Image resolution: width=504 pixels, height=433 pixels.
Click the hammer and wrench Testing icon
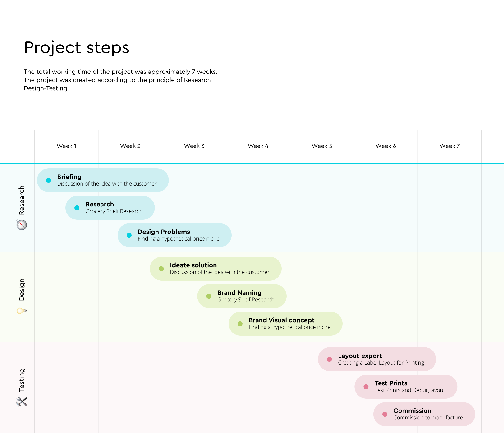(x=22, y=402)
